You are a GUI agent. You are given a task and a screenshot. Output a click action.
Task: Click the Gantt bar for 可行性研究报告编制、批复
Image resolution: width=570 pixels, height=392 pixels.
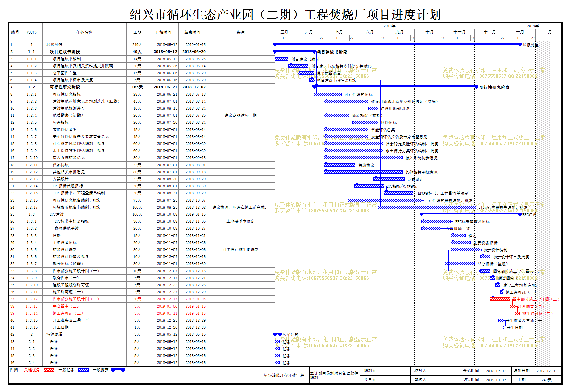[384, 200]
